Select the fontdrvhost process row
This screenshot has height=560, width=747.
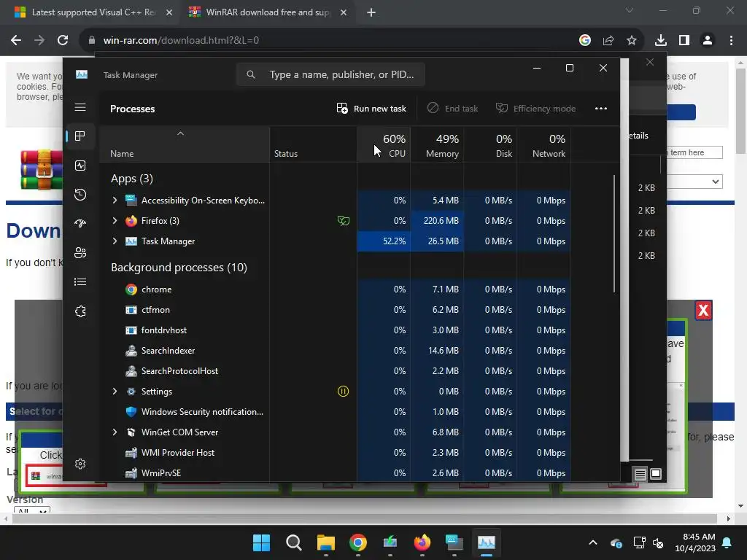click(335, 330)
